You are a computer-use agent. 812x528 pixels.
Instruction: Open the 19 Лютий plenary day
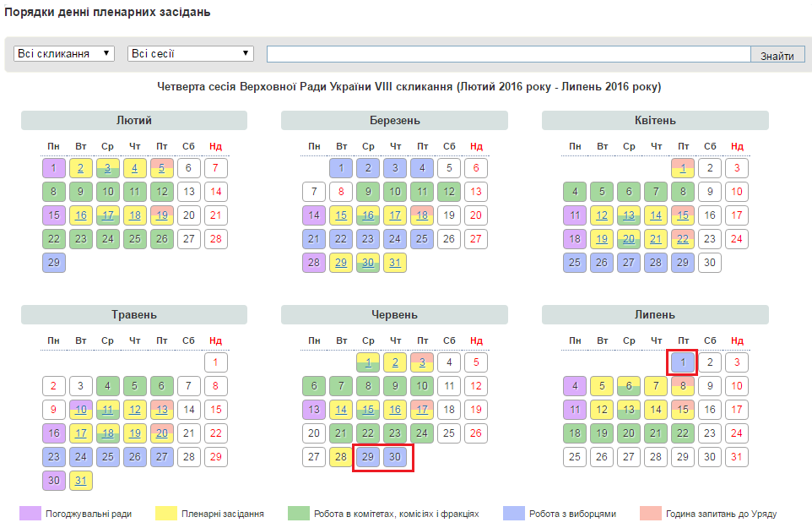click(161, 215)
